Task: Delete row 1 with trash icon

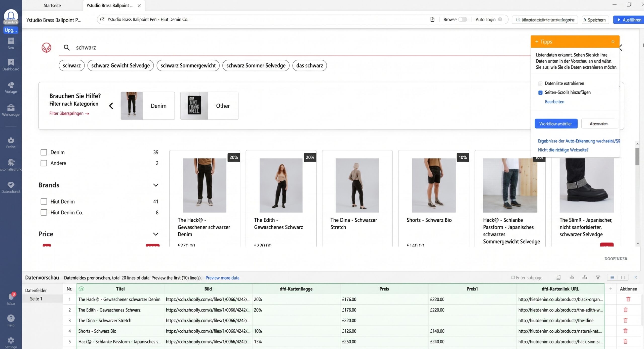Action: pyautogui.click(x=628, y=299)
